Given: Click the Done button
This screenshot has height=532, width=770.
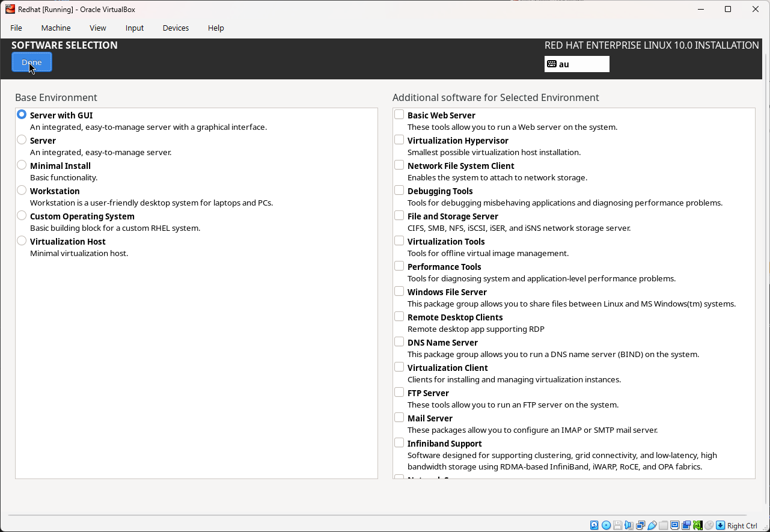Looking at the screenshot, I should pyautogui.click(x=31, y=62).
